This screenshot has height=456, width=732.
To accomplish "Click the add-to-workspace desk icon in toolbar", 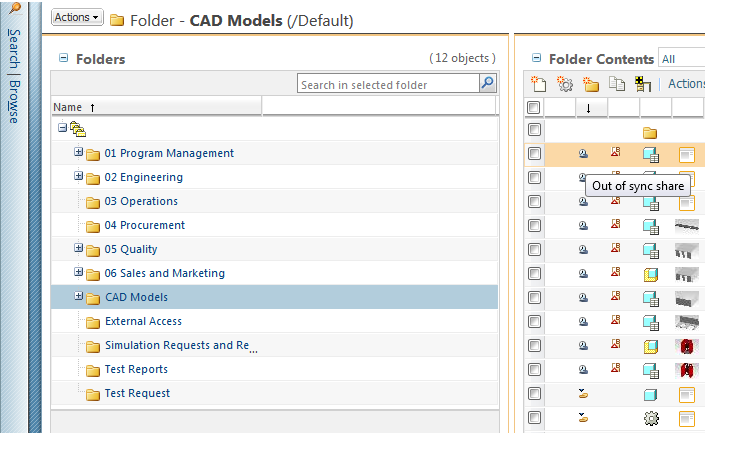I will tap(643, 84).
